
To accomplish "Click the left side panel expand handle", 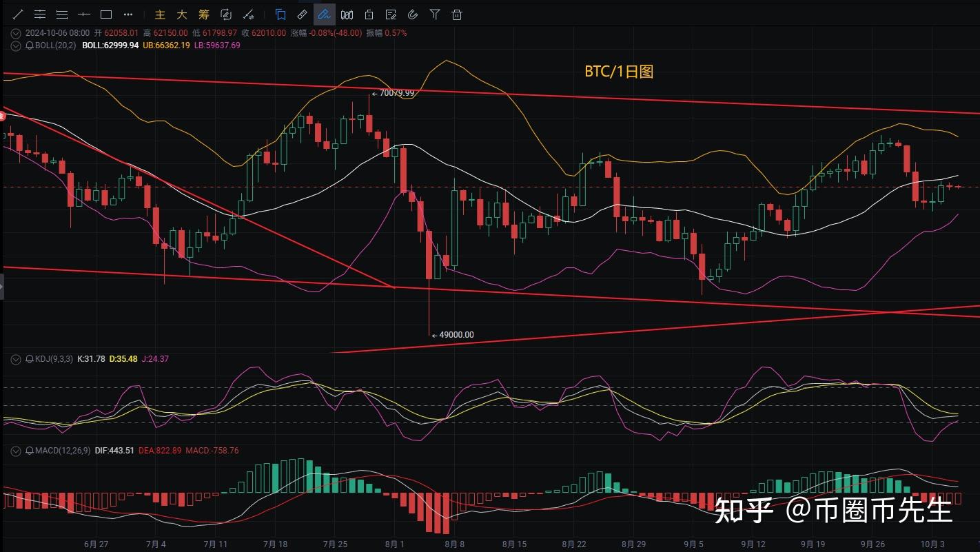I will pyautogui.click(x=2, y=287).
